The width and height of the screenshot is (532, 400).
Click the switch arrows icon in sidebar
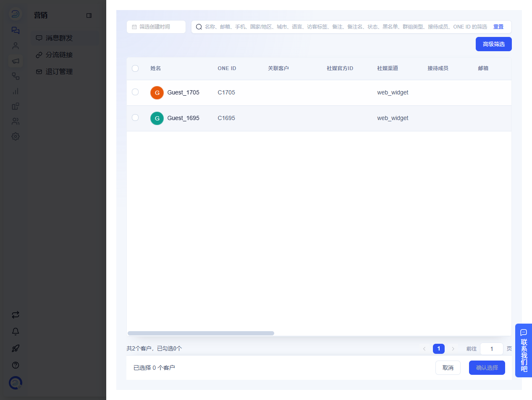click(16, 315)
